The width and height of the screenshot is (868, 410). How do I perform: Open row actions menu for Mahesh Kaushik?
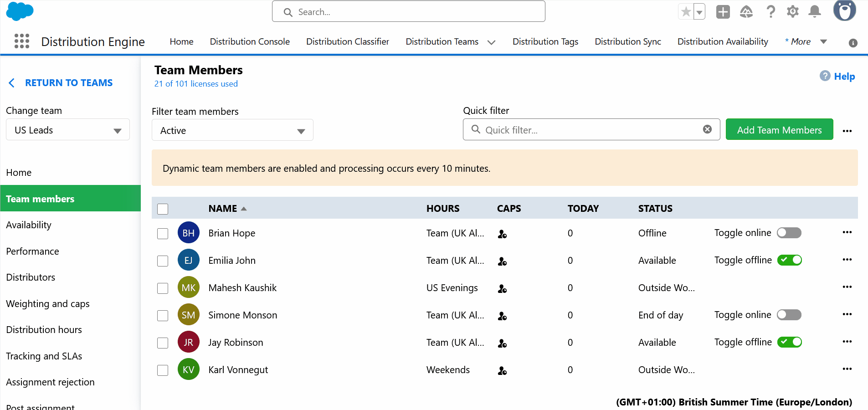847,287
